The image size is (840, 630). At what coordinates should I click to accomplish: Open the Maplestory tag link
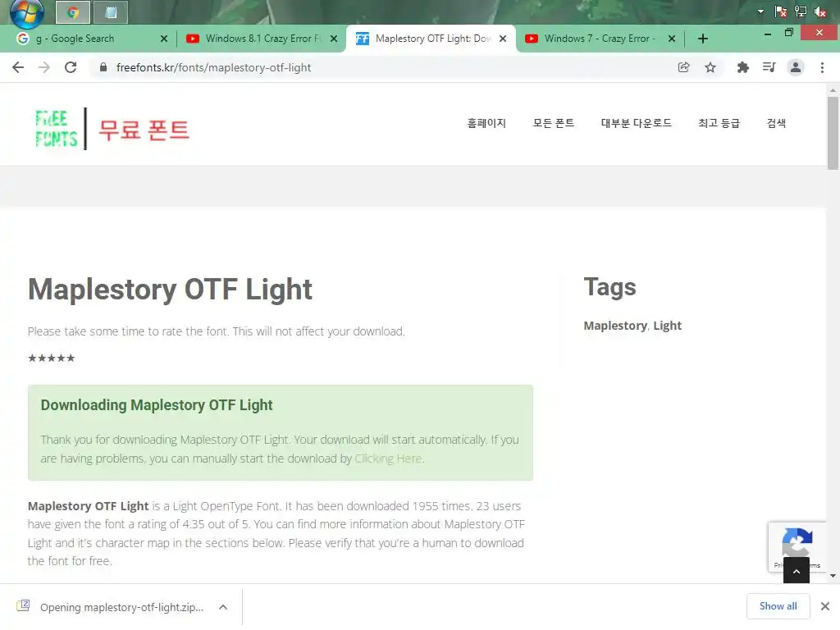615,326
